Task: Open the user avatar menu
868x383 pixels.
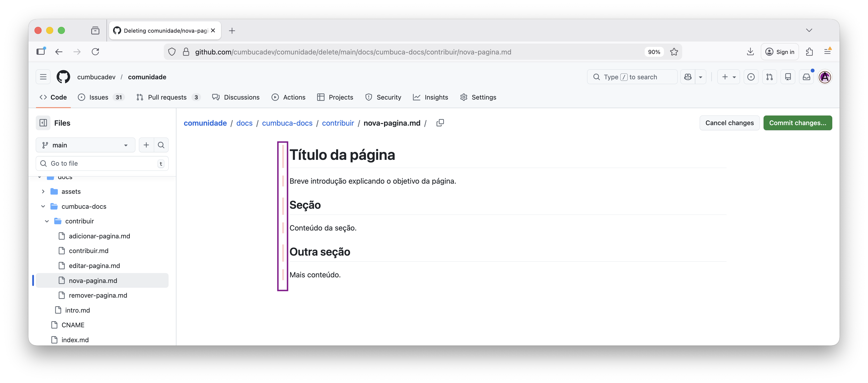Action: coord(825,77)
